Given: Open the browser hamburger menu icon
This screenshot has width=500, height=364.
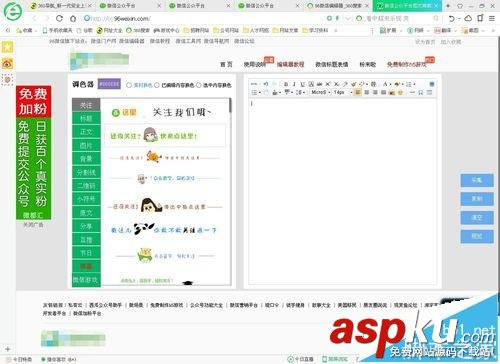Looking at the screenshot, I should coord(492,18).
